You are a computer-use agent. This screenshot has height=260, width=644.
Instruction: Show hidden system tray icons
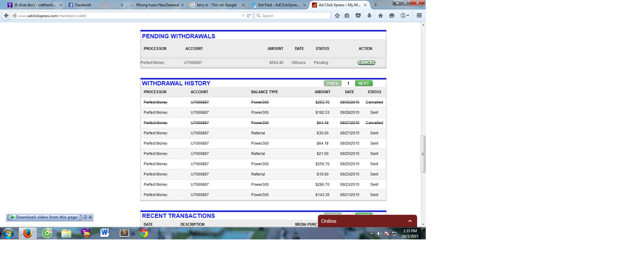(x=372, y=234)
